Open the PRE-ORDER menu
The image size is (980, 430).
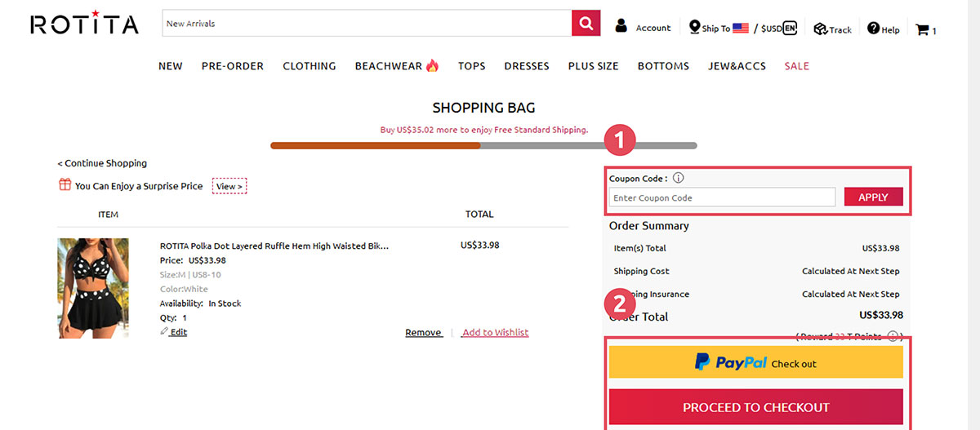233,66
